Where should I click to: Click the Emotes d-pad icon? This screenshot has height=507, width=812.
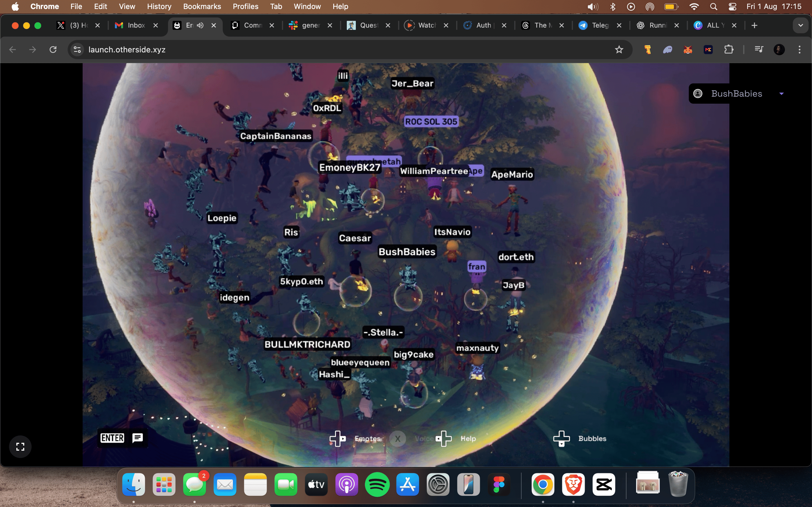337,439
